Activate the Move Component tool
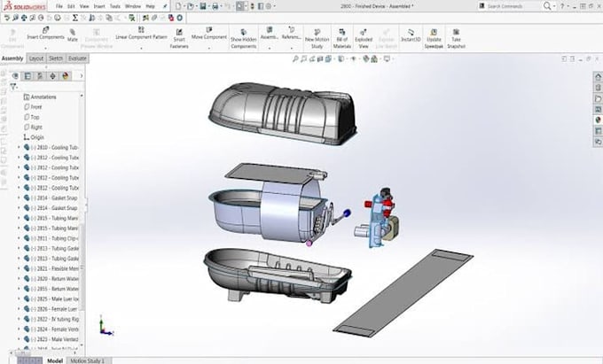Screen dimensions: 603x364 tap(208, 34)
